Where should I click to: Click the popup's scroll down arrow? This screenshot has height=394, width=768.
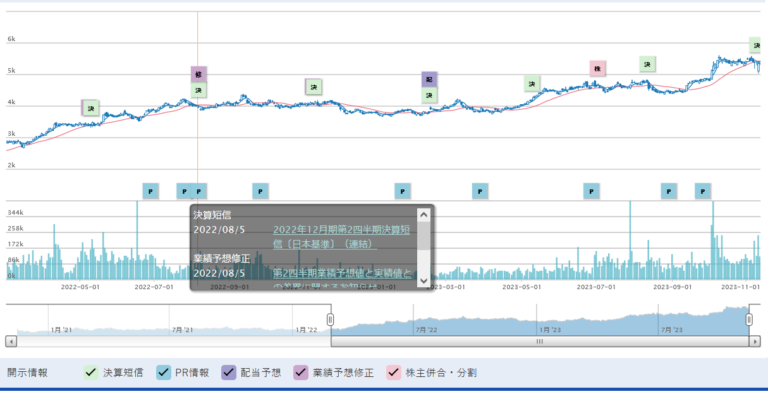pyautogui.click(x=424, y=281)
